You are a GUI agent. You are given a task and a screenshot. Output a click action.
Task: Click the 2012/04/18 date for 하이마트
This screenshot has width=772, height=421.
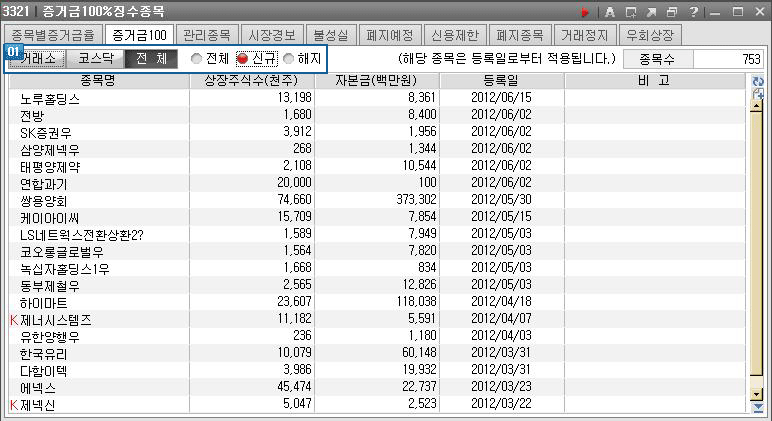coord(501,301)
